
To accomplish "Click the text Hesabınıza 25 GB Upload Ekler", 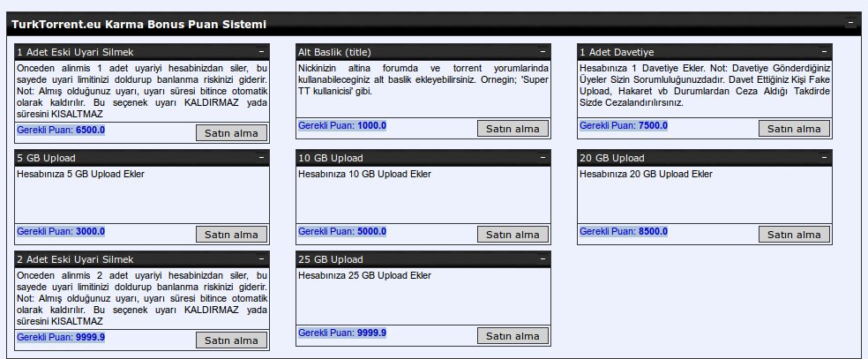I will coord(365,275).
